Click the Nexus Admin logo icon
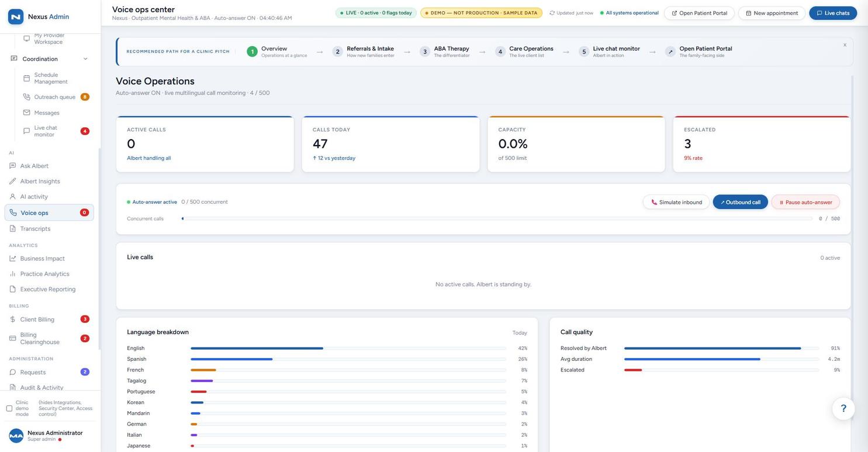This screenshot has height=452, width=868. (x=16, y=16)
